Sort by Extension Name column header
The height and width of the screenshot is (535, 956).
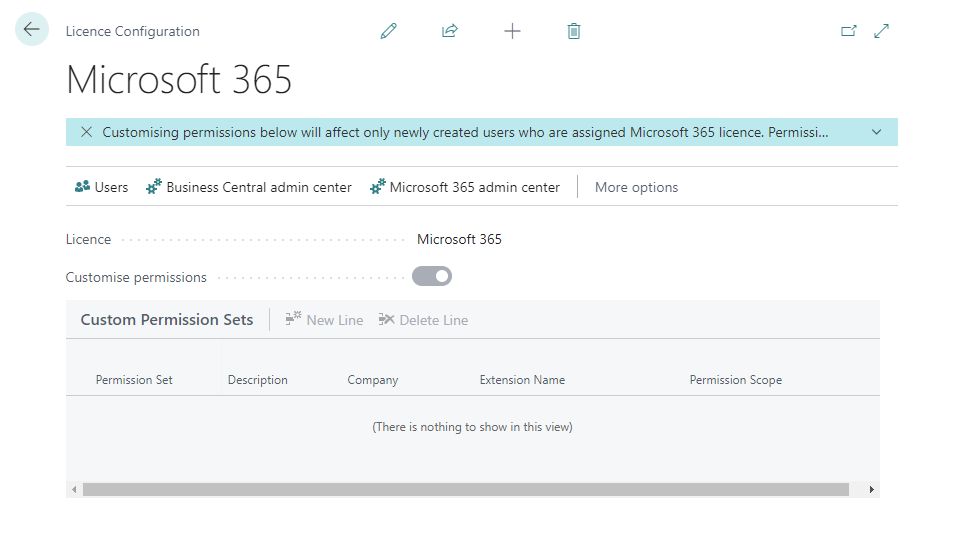523,380
